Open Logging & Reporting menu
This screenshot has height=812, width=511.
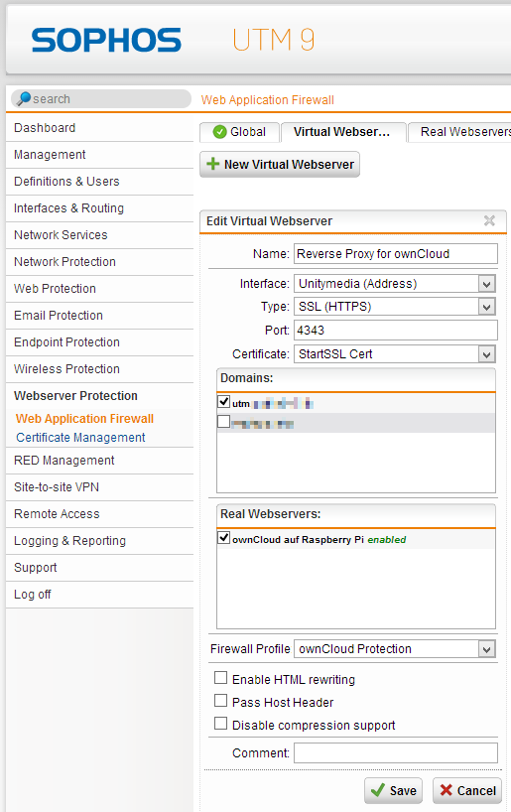99,541
